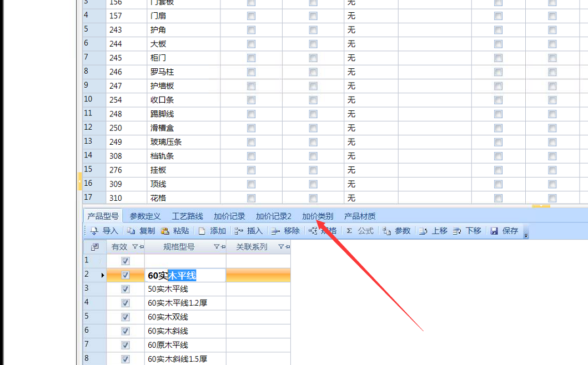Click the 移除 remove icon
This screenshot has width=588, height=365.
(275, 231)
